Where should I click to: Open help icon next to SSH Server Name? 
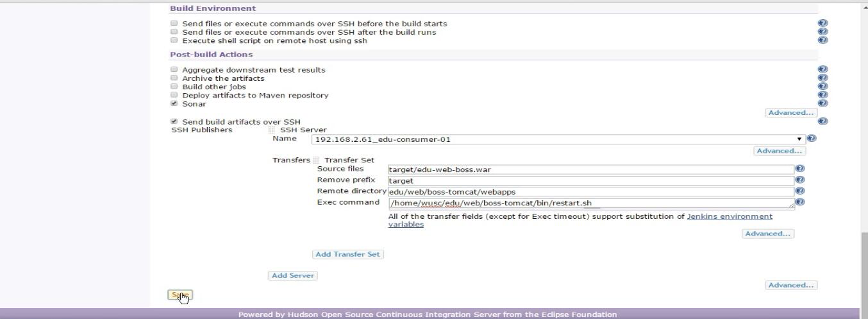[812, 138]
